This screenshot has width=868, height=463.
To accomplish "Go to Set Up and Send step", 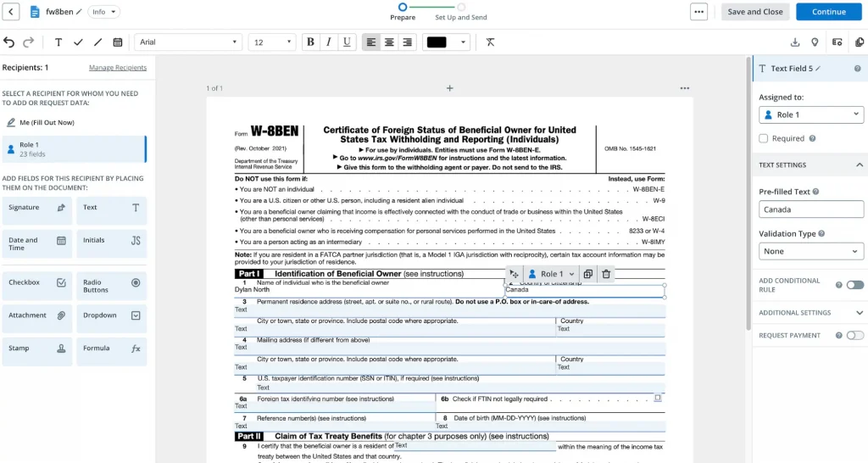I will (x=460, y=12).
